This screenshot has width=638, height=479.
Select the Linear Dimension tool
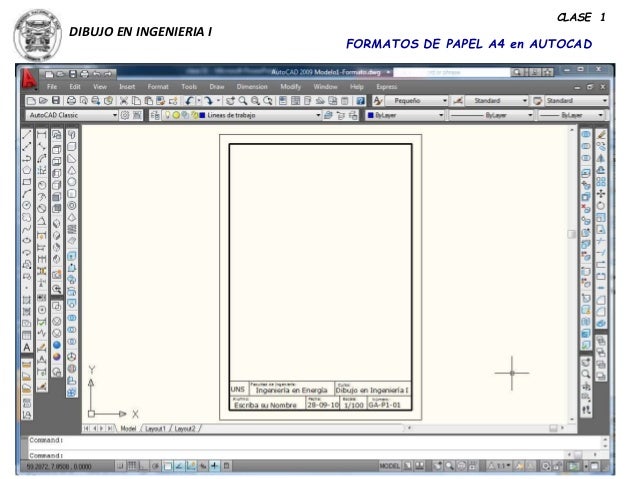click(x=42, y=135)
